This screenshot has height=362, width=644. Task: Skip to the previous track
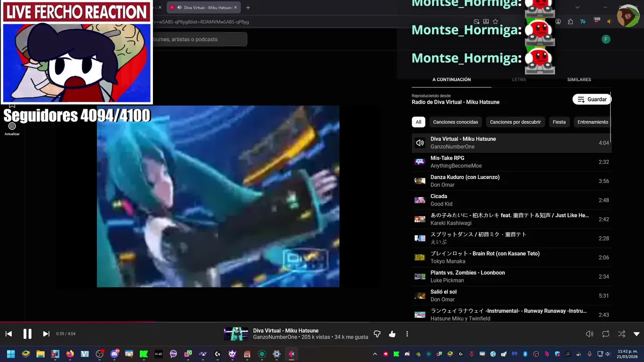point(9,334)
